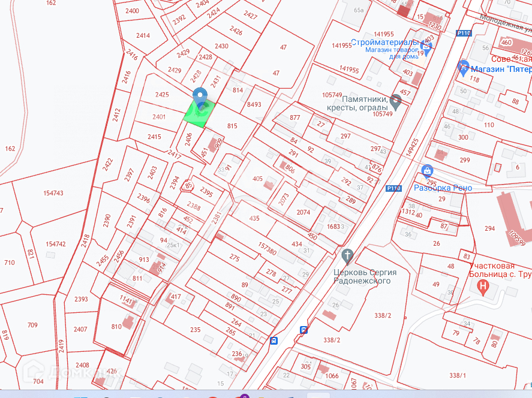Click parcel number 1066
Screen dimensions: 532x398
[x=332, y=376]
